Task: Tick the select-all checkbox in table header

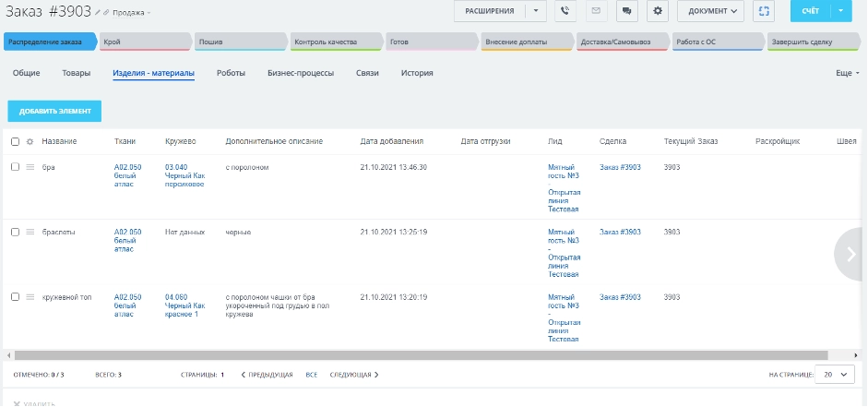Action: point(15,141)
